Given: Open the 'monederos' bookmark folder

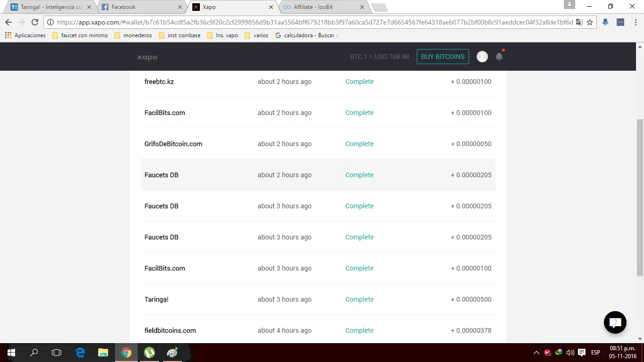Looking at the screenshot, I should [x=133, y=35].
